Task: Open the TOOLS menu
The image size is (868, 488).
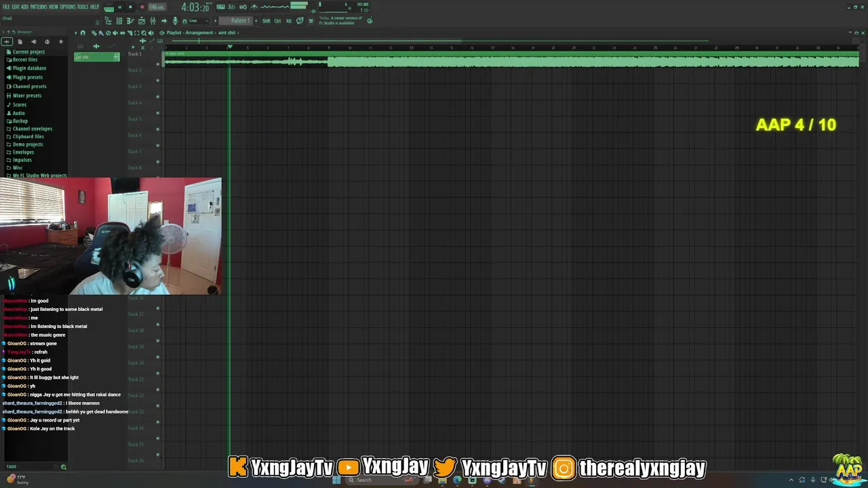Action: pyautogui.click(x=83, y=7)
